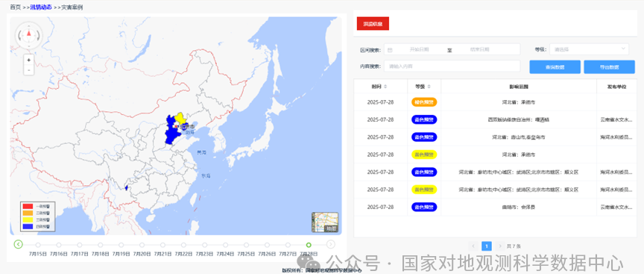644x274 pixels.
Task: Open 首页 in the breadcrumb
Action: coord(16,7)
